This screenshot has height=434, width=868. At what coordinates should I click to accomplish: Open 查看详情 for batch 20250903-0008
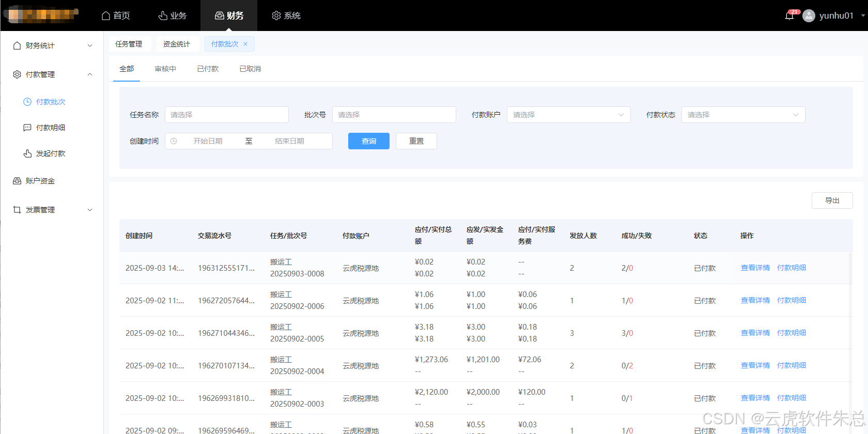tap(755, 268)
